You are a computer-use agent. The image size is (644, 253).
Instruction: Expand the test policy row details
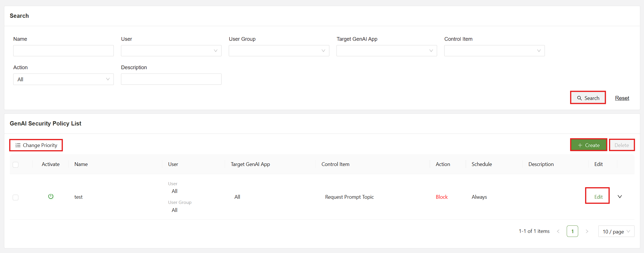pyautogui.click(x=620, y=197)
